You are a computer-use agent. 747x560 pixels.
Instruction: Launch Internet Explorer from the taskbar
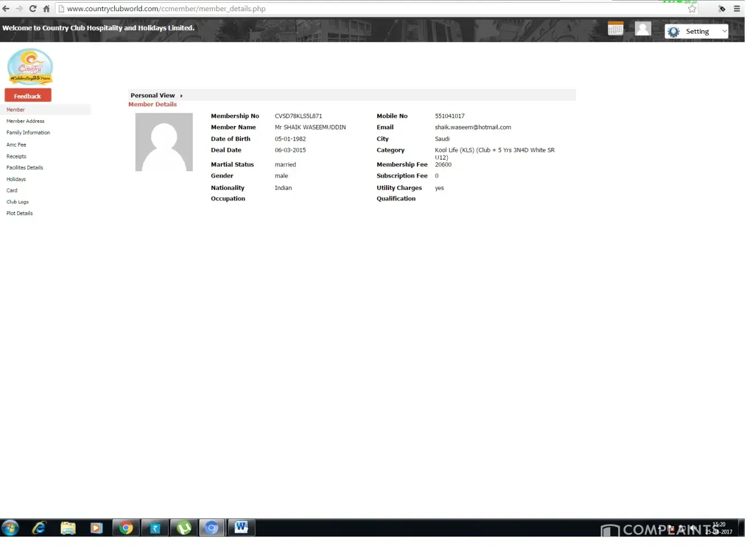click(39, 528)
